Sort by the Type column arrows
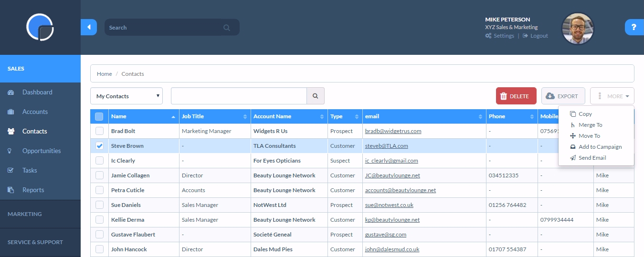This screenshot has height=257, width=644. coord(357,117)
